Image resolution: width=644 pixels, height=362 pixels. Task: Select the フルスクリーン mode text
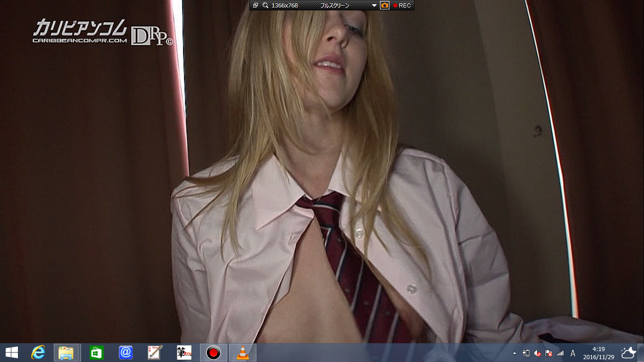(335, 6)
